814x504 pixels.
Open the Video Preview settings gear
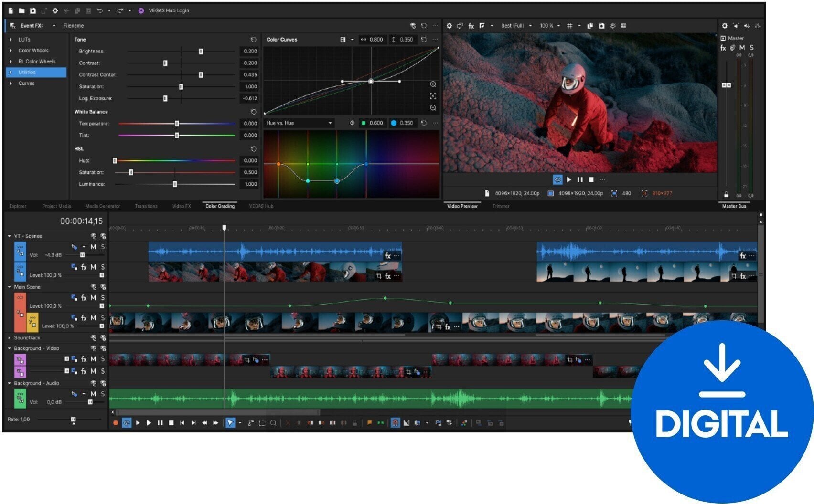450,25
